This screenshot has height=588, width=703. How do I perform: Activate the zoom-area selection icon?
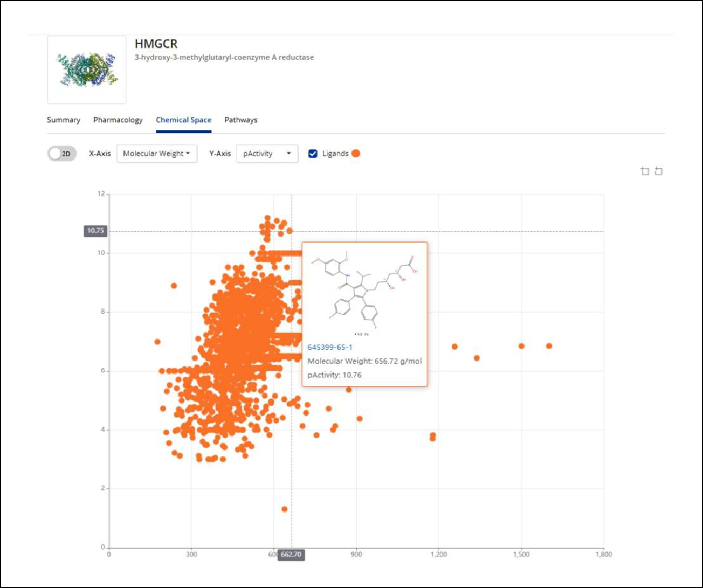[645, 171]
